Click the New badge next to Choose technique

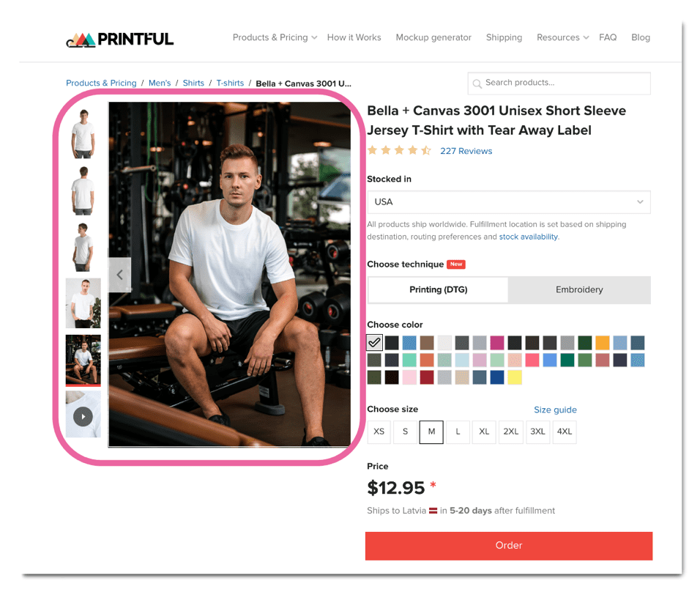[456, 264]
